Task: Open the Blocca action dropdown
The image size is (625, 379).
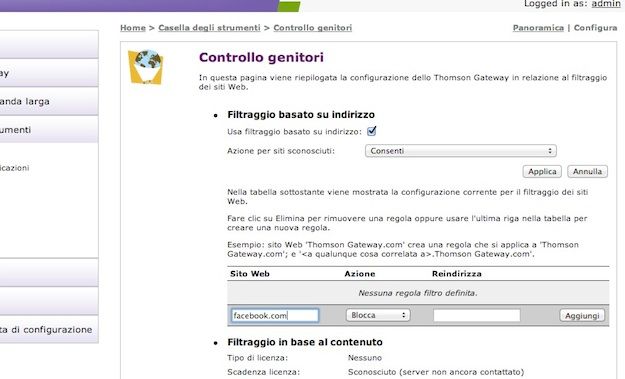Action: pos(378,315)
